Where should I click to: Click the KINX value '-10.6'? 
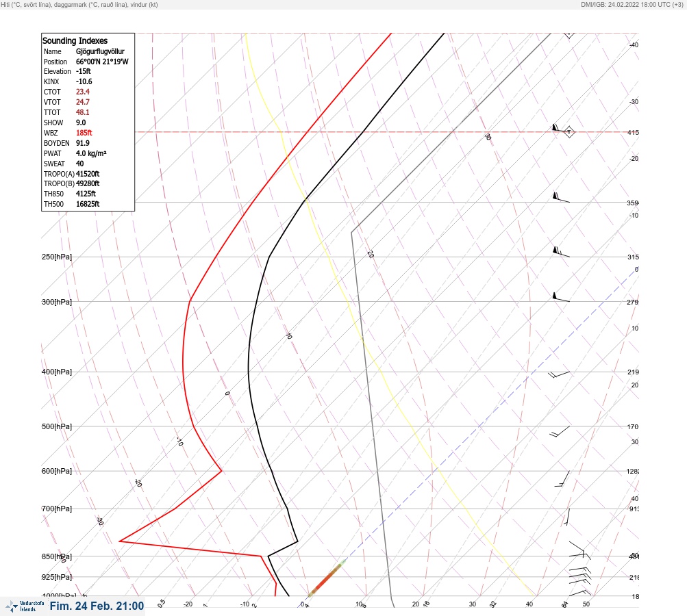point(84,81)
